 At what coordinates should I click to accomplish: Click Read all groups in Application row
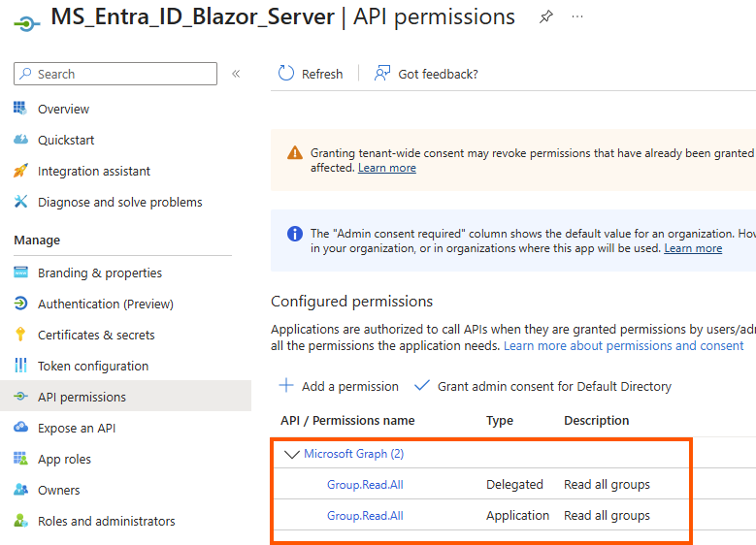pos(607,516)
